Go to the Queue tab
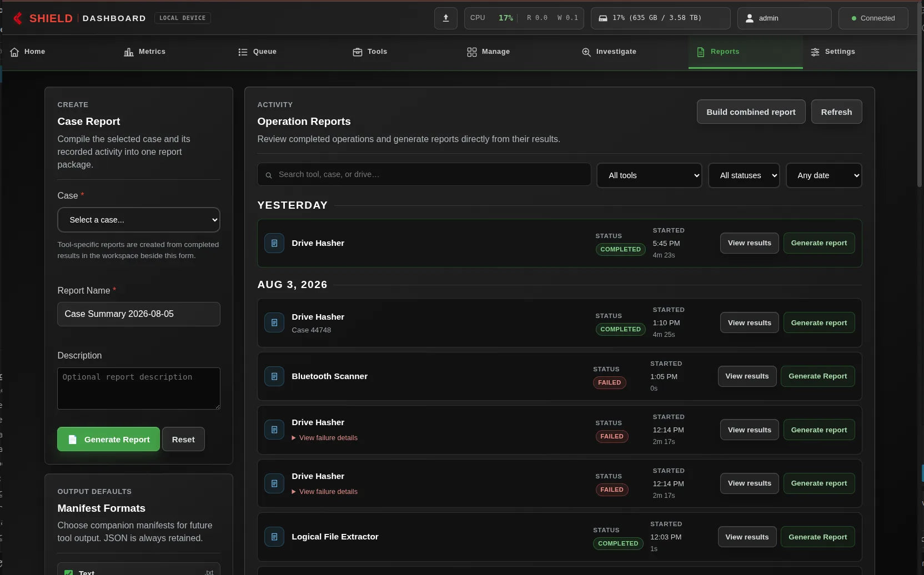 [288, 52]
